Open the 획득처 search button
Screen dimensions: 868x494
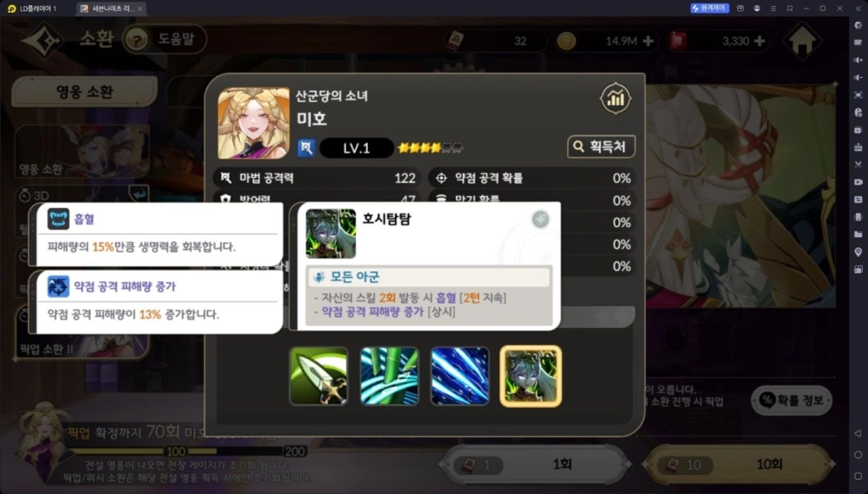pos(601,147)
